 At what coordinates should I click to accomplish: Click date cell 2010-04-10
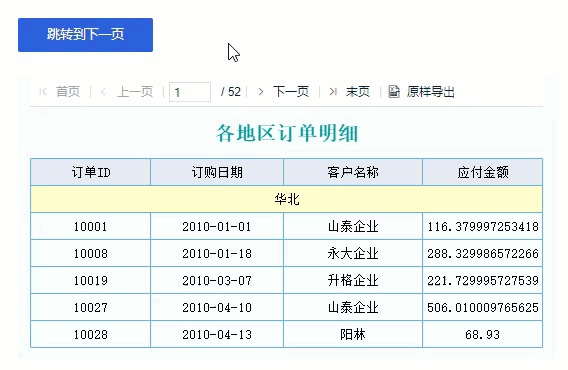[217, 307]
